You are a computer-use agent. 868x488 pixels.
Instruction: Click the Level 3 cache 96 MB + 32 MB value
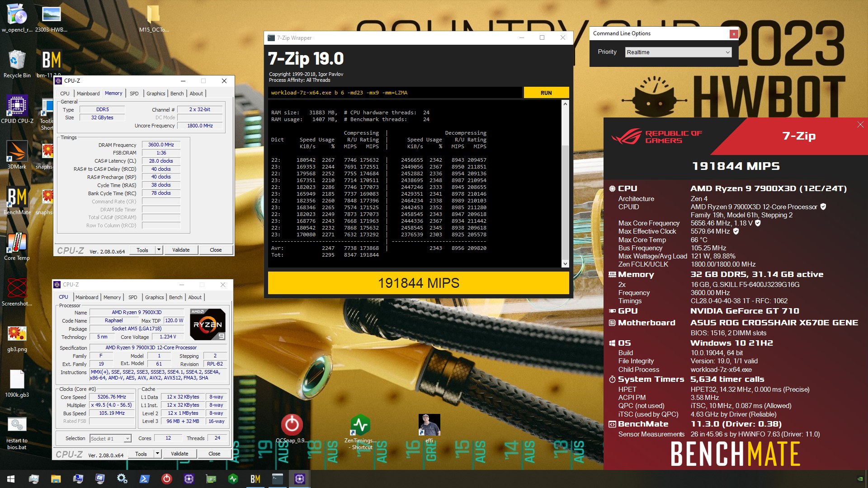[183, 421]
